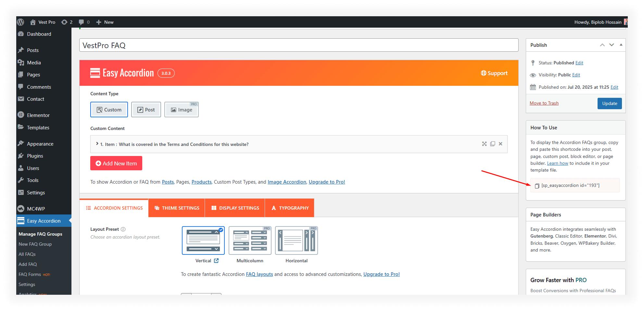
Task: Click the move/sort icon on item 1
Action: (484, 144)
